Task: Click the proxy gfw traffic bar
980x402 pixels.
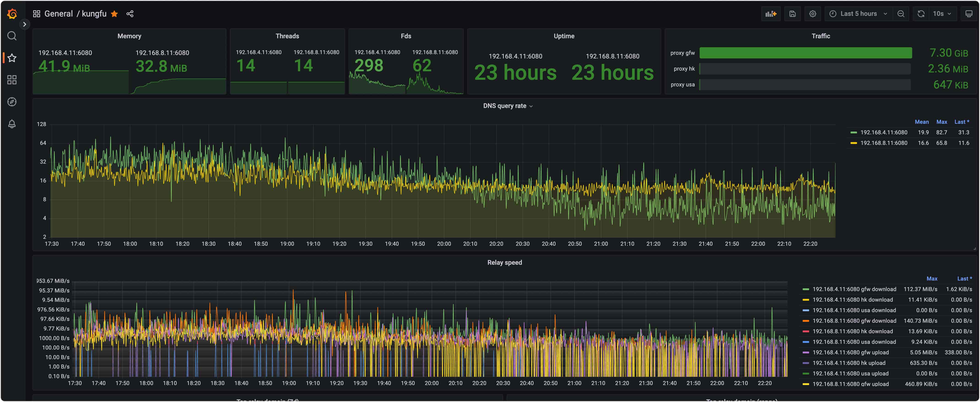Action: (x=805, y=53)
